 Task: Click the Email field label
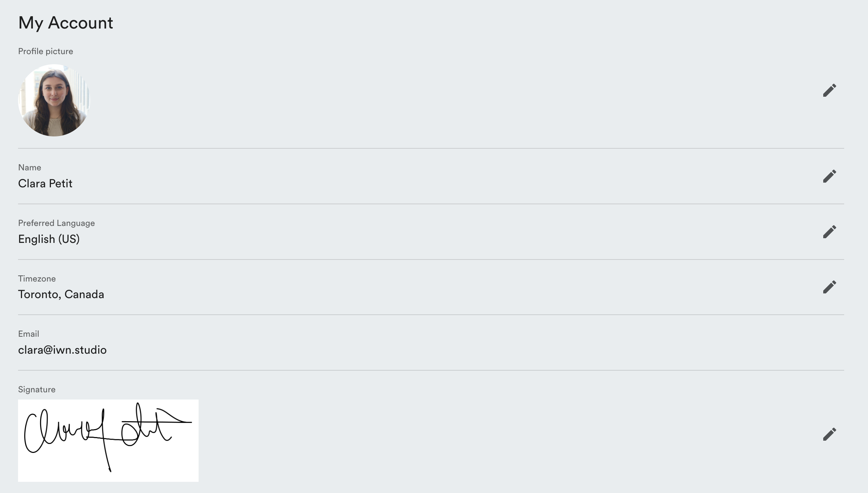pyautogui.click(x=29, y=334)
